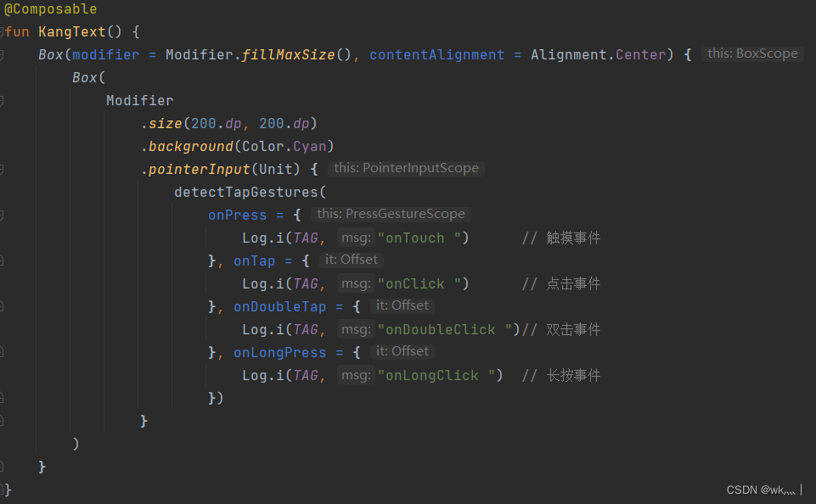The width and height of the screenshot is (816, 504).
Task: Click the gutter icon next to @Composable annotation
Action: 5,8
